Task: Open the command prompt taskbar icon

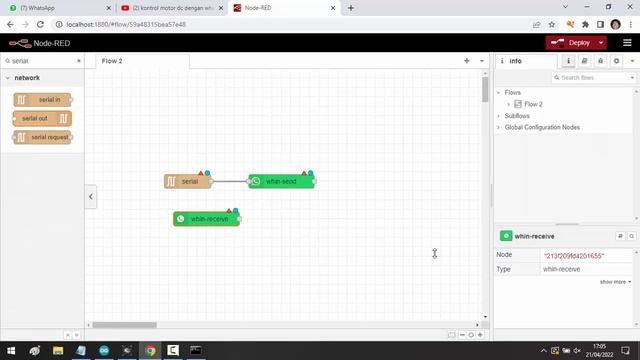Action: click(196, 351)
